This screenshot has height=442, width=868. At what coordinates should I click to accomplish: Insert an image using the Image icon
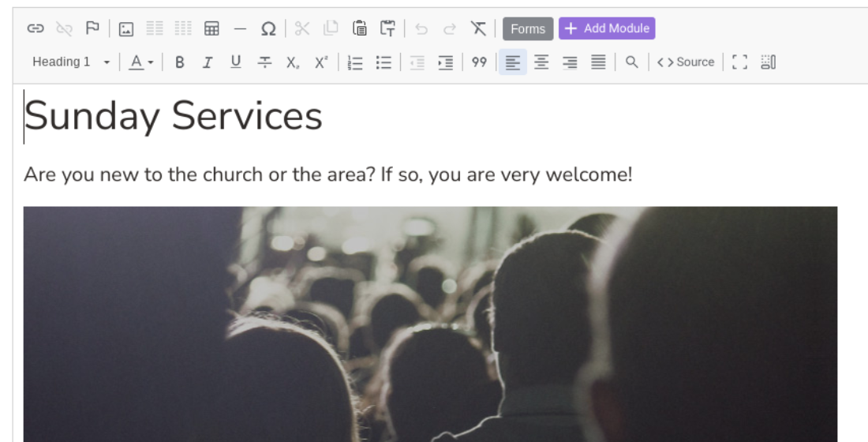click(126, 28)
